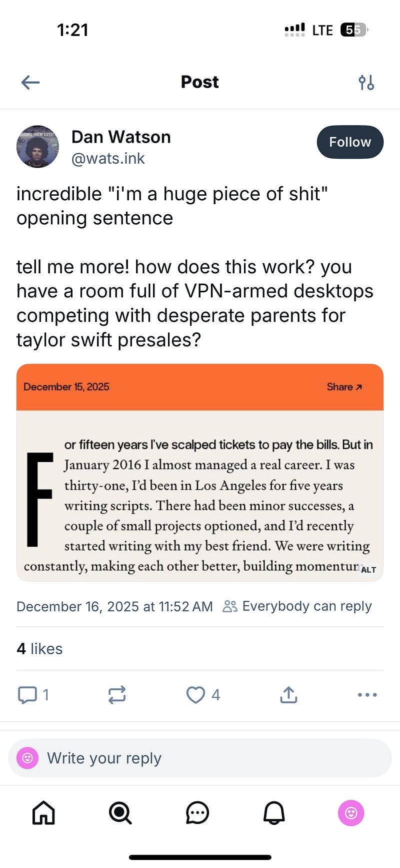The height and width of the screenshot is (868, 400).
Task: Open Dan Watson's profile picture
Action: pos(37,147)
